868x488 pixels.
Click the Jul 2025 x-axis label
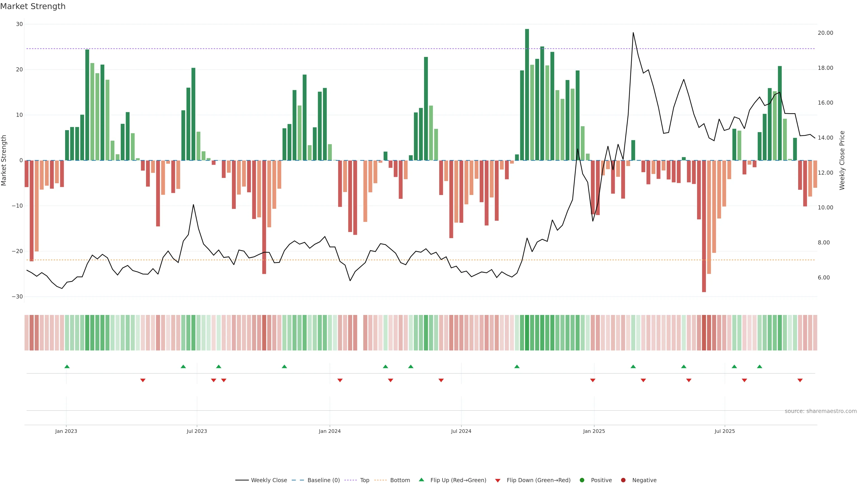[x=724, y=431]
